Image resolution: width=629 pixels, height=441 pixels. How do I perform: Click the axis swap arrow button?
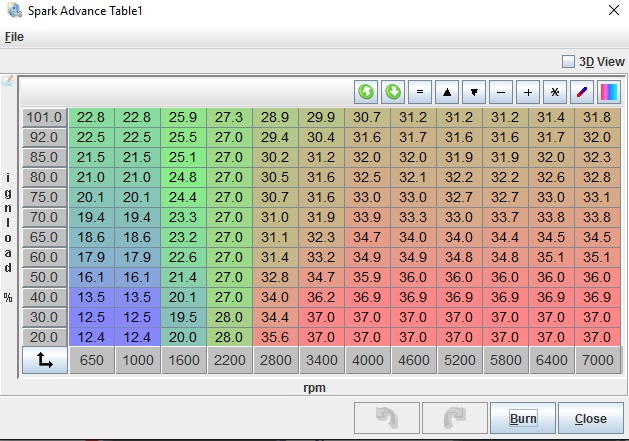coord(45,360)
